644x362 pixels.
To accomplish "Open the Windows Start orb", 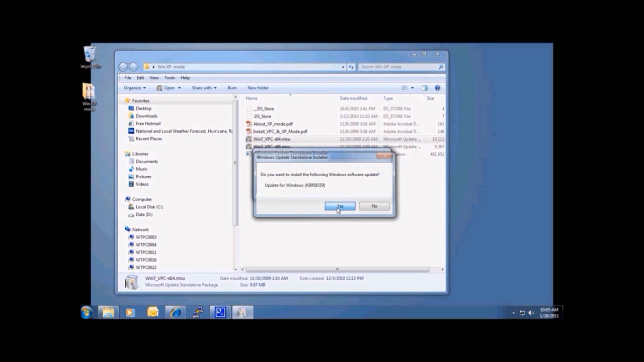I will pos(87,312).
